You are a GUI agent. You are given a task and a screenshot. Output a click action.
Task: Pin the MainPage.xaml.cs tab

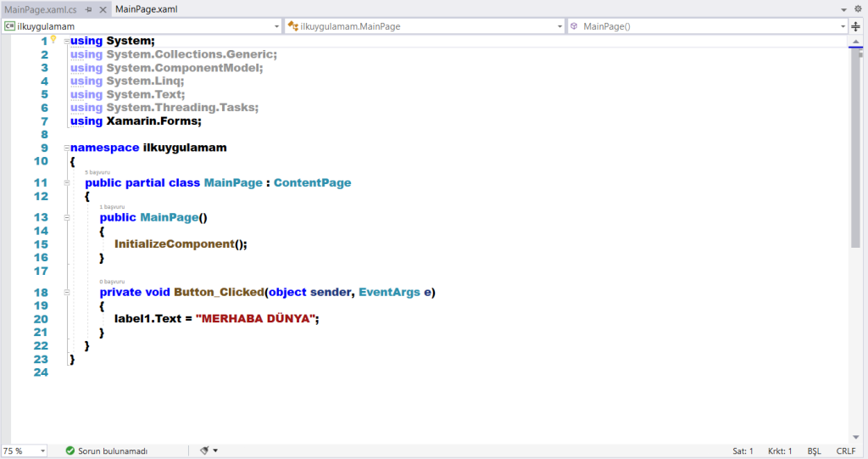coord(88,8)
